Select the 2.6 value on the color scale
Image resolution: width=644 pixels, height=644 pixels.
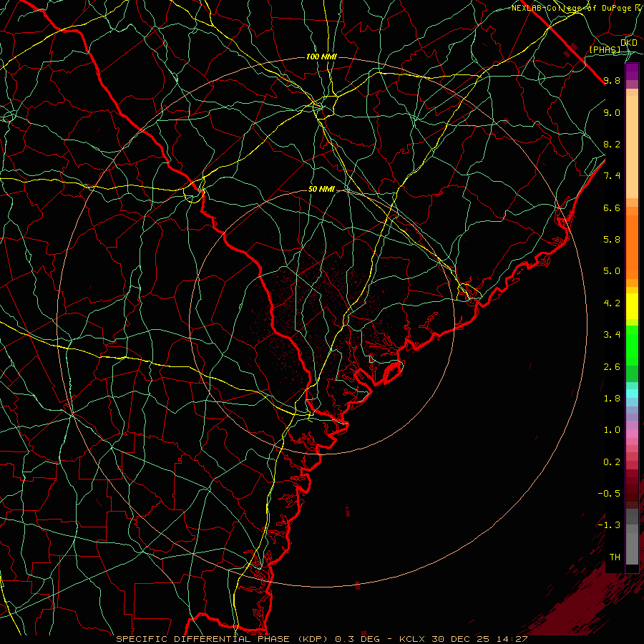(612, 367)
